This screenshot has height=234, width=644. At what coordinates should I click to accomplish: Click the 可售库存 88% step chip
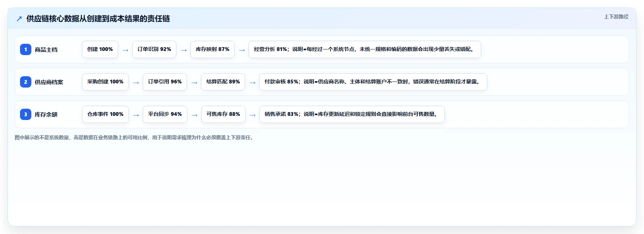point(223,114)
